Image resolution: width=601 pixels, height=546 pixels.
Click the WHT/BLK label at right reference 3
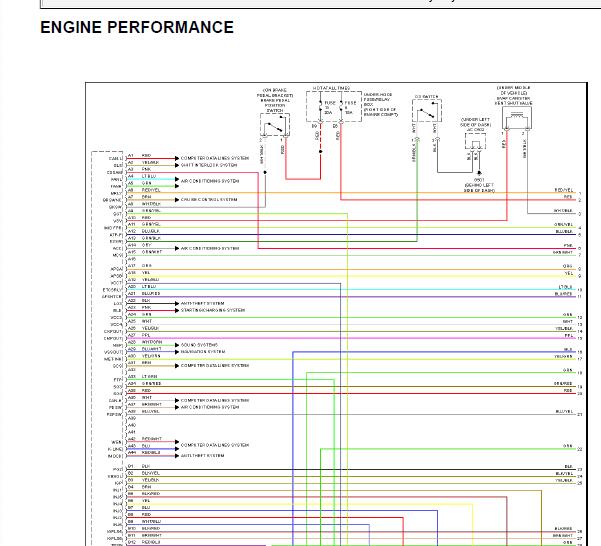pyautogui.click(x=563, y=211)
